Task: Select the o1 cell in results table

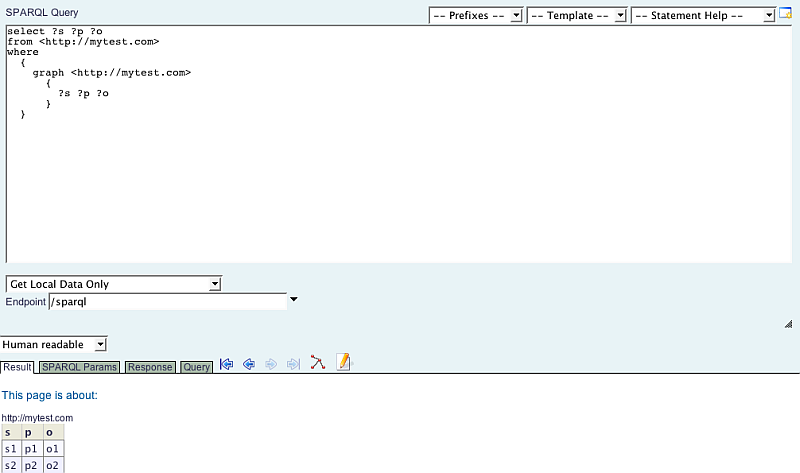Action: [53, 449]
